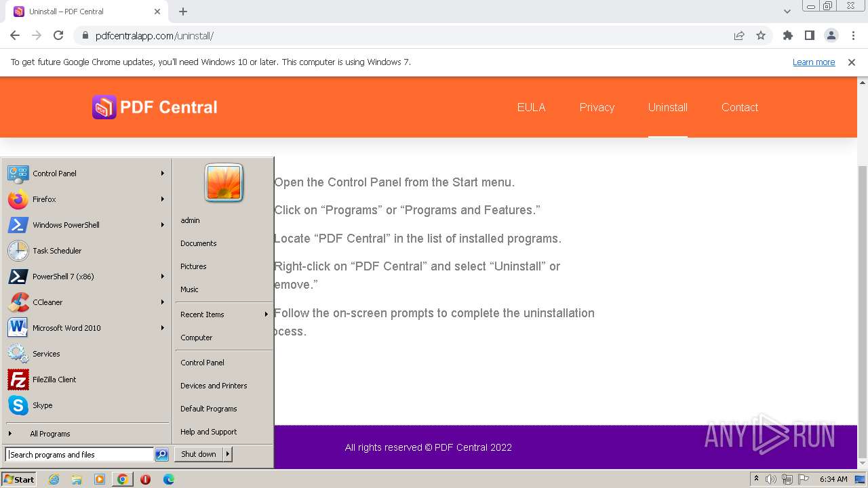Show hidden tray icons
868x488 pixels.
[756, 479]
